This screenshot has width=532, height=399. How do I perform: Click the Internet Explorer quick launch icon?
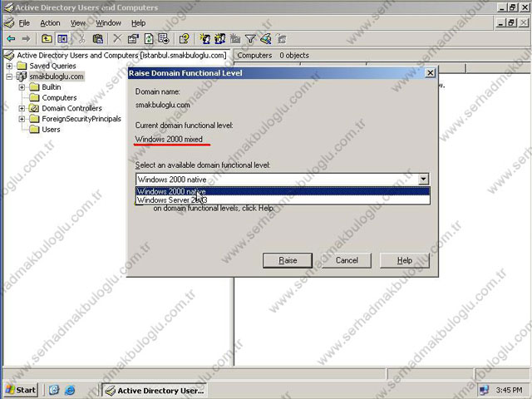click(x=70, y=390)
